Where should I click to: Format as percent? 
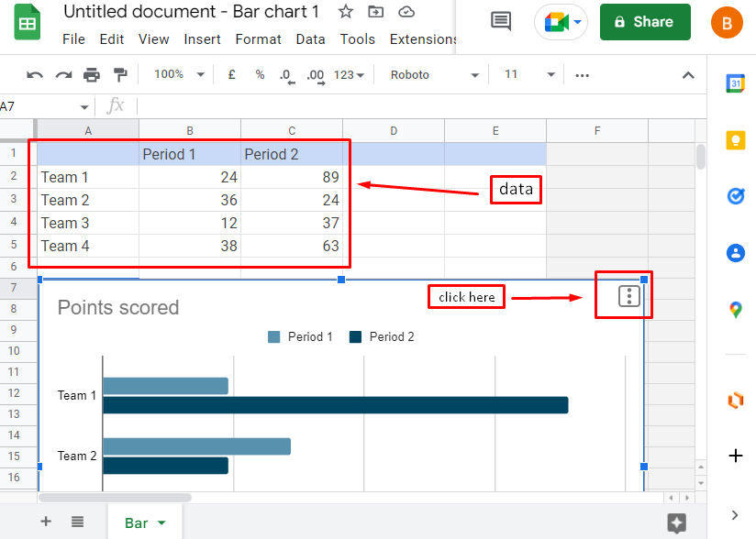(x=260, y=74)
